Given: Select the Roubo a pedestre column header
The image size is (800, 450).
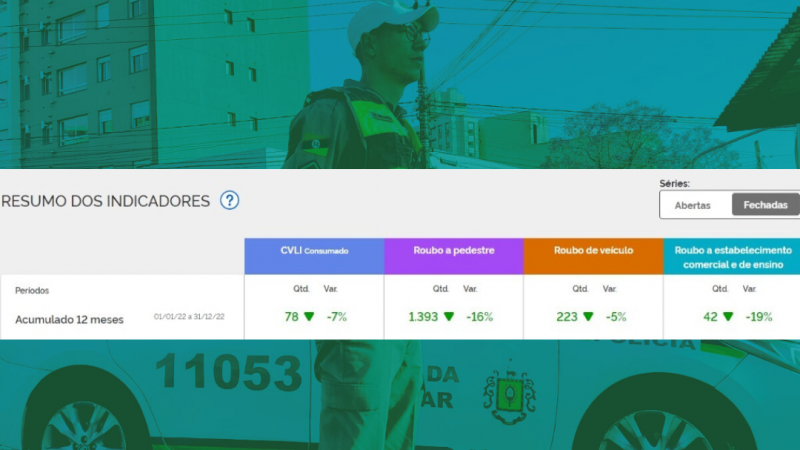Looking at the screenshot, I should coord(454,256).
